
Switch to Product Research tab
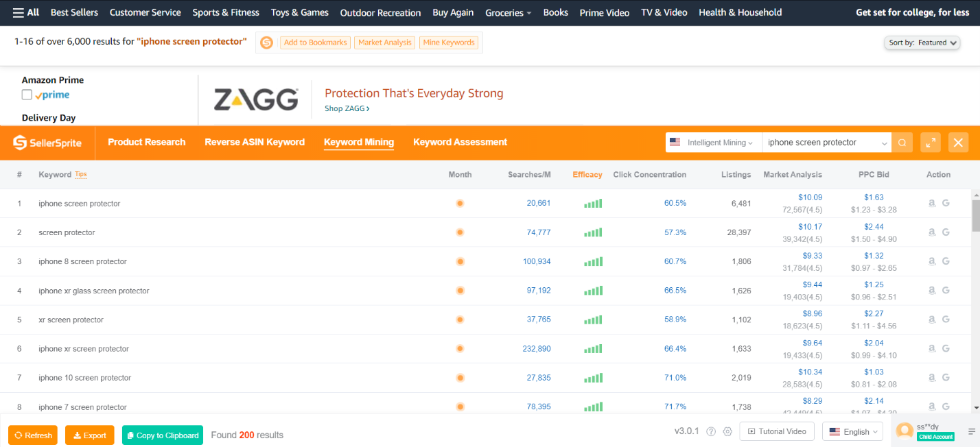[147, 142]
